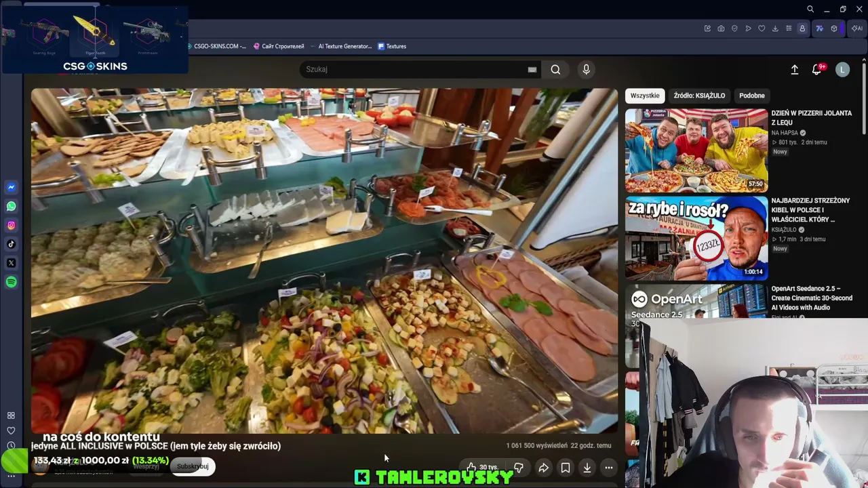Viewport: 868px width, 488px height.
Task: Select the Wszystkie filter chip
Action: pyautogui.click(x=645, y=96)
